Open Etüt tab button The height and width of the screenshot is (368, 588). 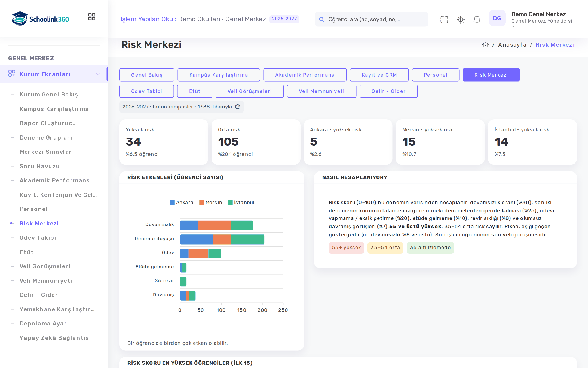click(195, 91)
